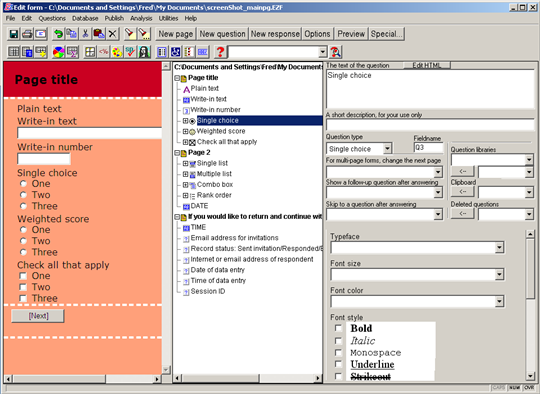Click the magnifier search help icon

click(x=335, y=52)
